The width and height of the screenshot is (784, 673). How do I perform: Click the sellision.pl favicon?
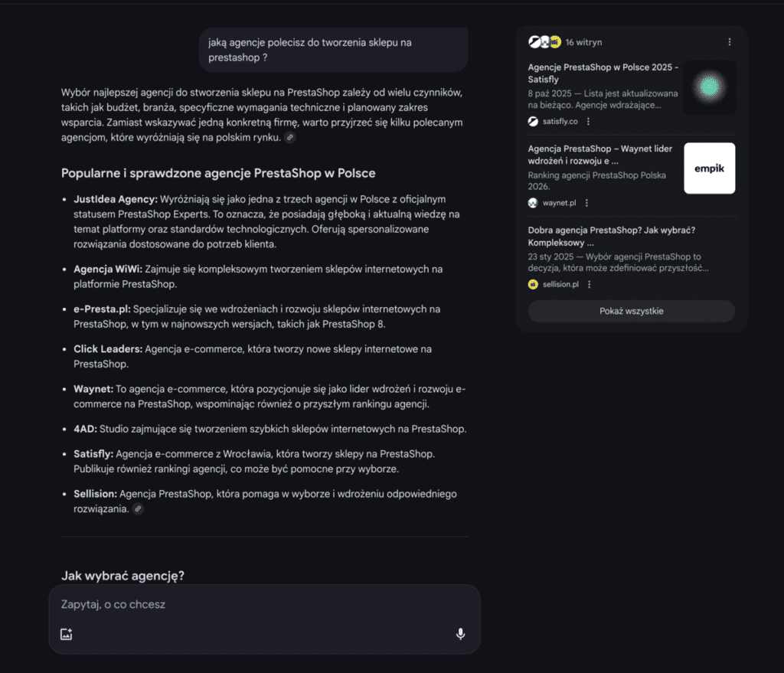point(534,285)
